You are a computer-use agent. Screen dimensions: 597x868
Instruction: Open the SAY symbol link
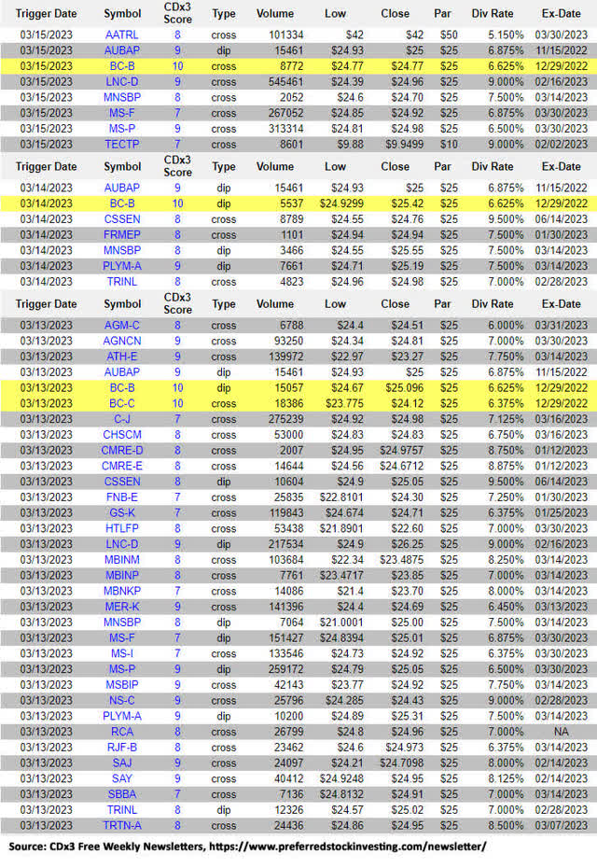121,779
